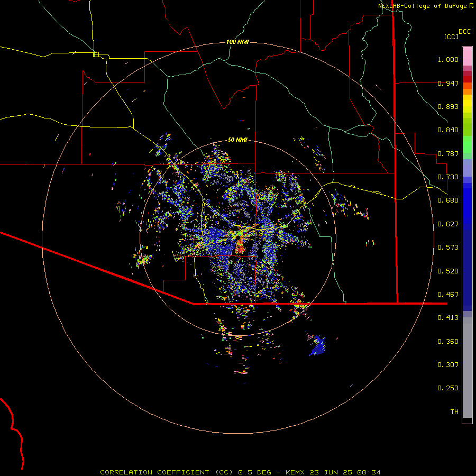Screen dimensions: 476x476
Task: Click the 0.253 scale value
Action: tap(448, 388)
